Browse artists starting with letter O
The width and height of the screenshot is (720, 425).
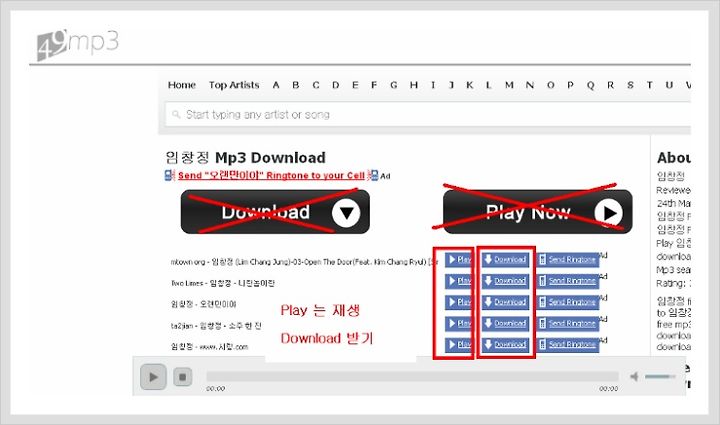click(x=551, y=85)
